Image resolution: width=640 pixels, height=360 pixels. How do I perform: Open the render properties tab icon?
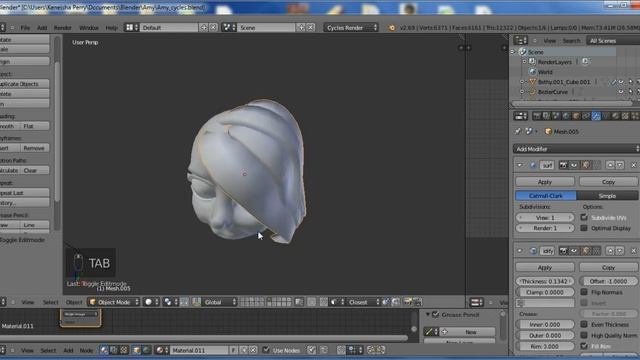[537, 116]
